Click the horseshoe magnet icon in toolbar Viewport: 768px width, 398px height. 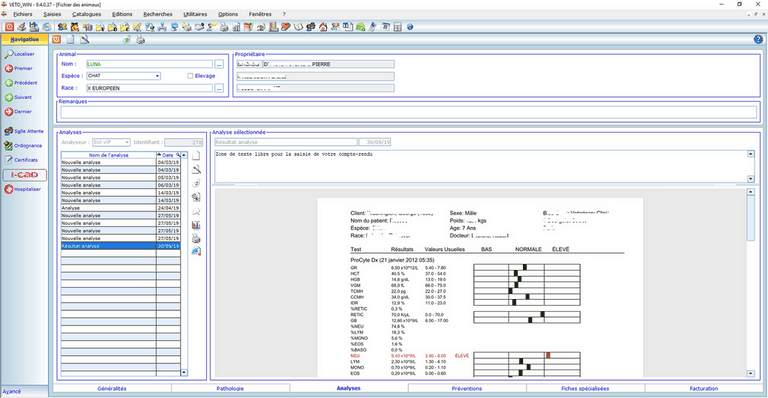point(298,27)
